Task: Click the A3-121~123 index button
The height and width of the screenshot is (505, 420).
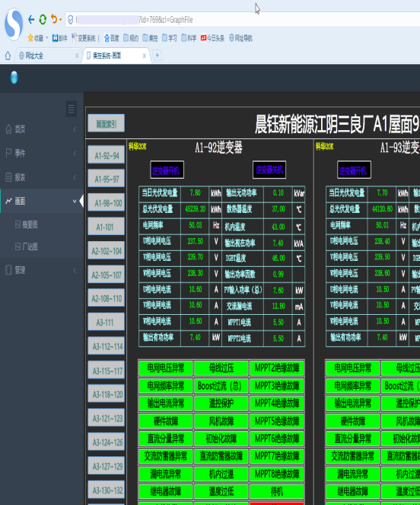Action: (x=107, y=418)
